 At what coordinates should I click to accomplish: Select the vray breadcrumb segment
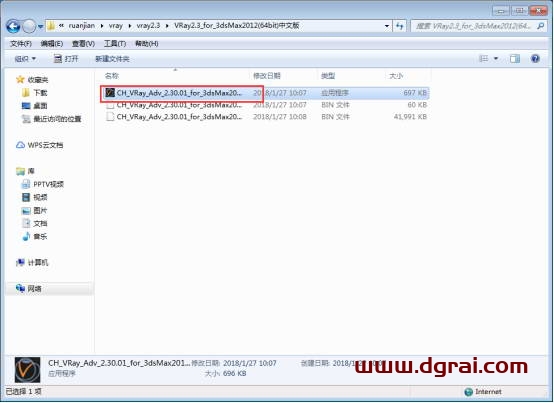point(116,26)
